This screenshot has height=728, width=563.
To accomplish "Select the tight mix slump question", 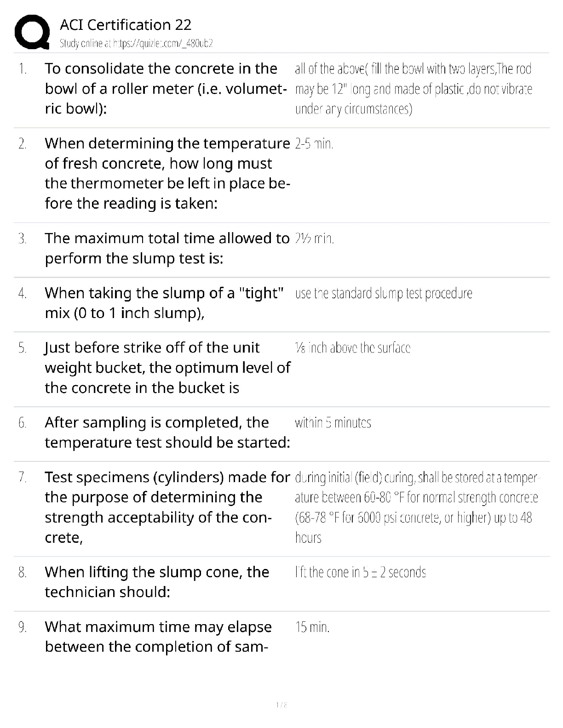I will point(164,303).
